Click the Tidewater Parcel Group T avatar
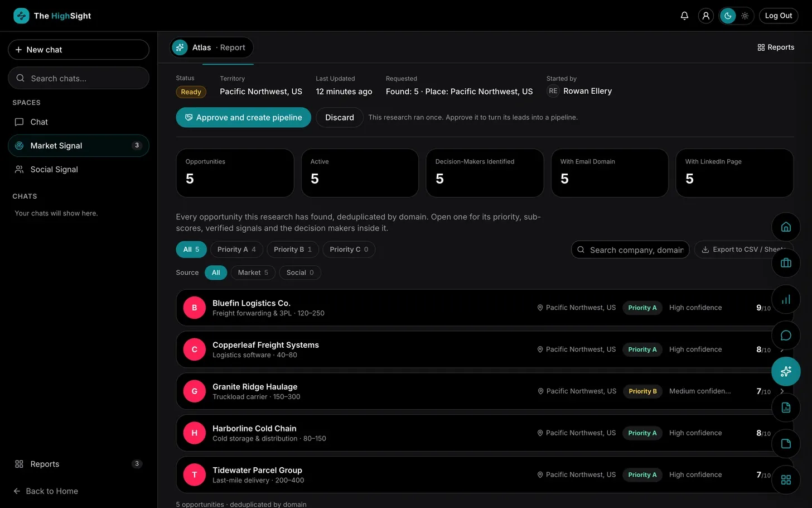This screenshot has width=812, height=508. pos(195,475)
